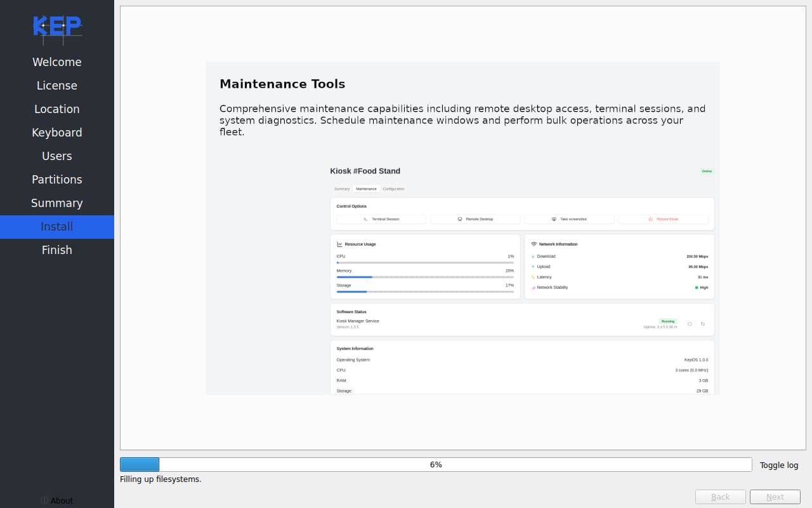Image resolution: width=812 pixels, height=508 pixels.
Task: Open the Summary step in sidebar
Action: (x=57, y=203)
